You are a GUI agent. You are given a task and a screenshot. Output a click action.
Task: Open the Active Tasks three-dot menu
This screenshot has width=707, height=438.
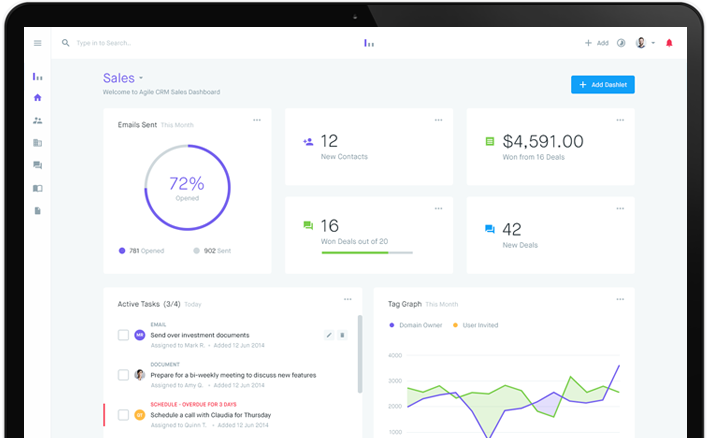348,299
